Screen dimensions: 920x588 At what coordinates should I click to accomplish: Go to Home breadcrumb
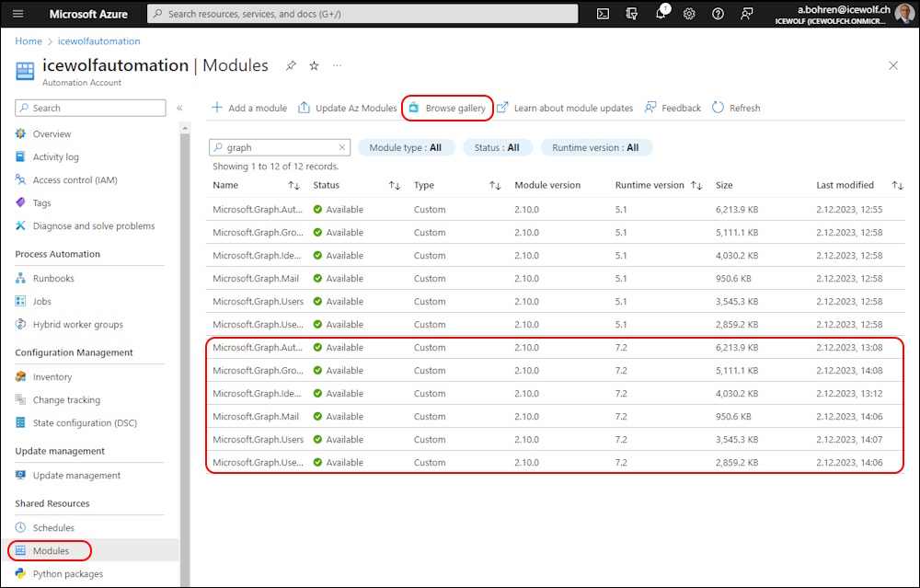[x=29, y=41]
